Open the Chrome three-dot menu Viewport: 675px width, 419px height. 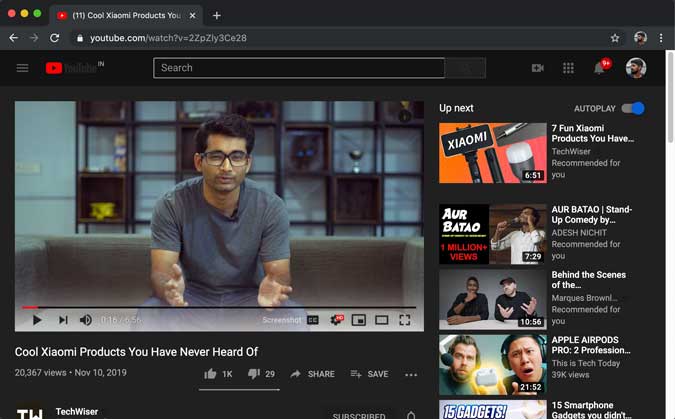coord(661,38)
